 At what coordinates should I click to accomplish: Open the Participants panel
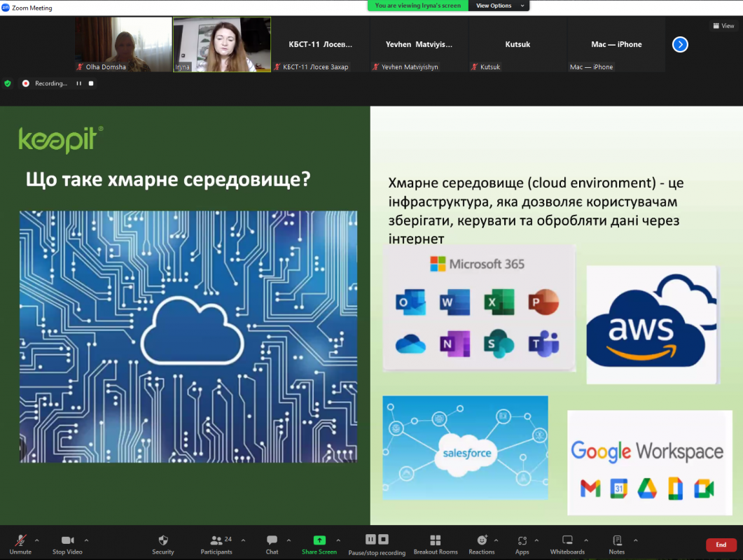(216, 545)
